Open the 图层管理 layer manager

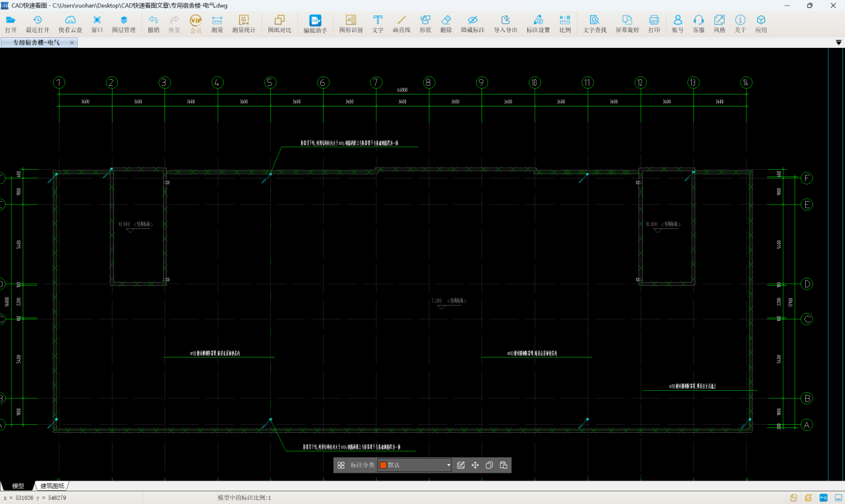(x=123, y=24)
